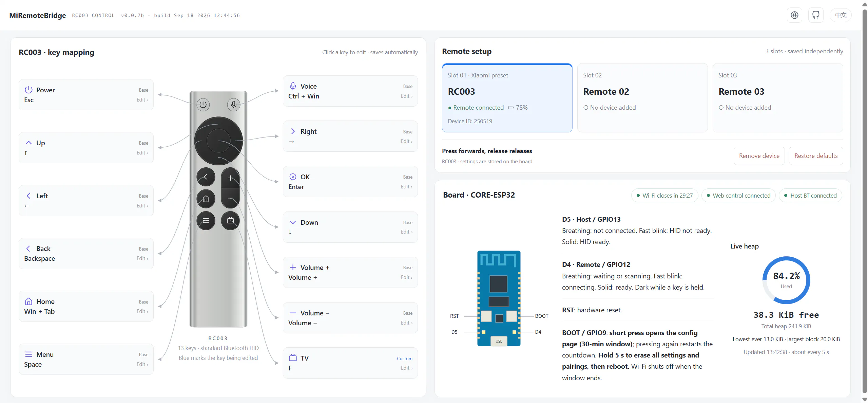Image resolution: width=868 pixels, height=403 pixels.
Task: Click the hamburger icon in Menu card
Action: click(28, 354)
